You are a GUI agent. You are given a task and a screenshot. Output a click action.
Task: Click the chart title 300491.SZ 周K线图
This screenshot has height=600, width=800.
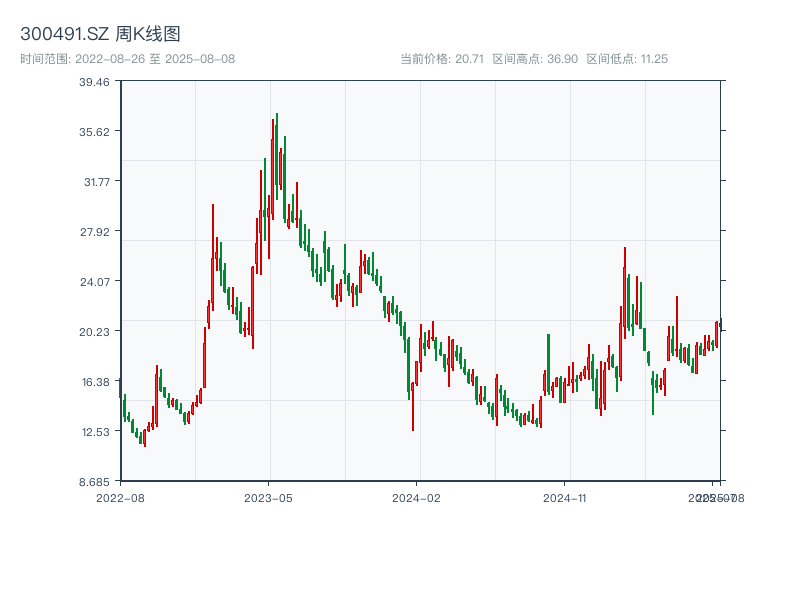pyautogui.click(x=103, y=32)
